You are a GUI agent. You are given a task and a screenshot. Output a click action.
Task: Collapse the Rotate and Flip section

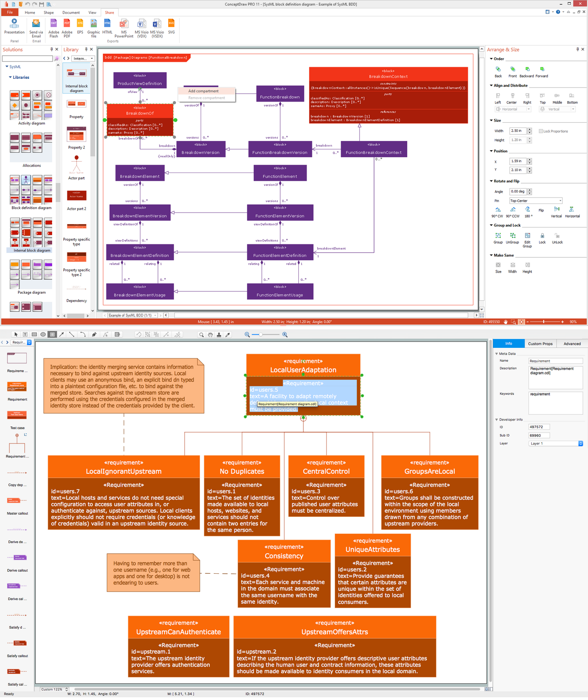pos(492,181)
